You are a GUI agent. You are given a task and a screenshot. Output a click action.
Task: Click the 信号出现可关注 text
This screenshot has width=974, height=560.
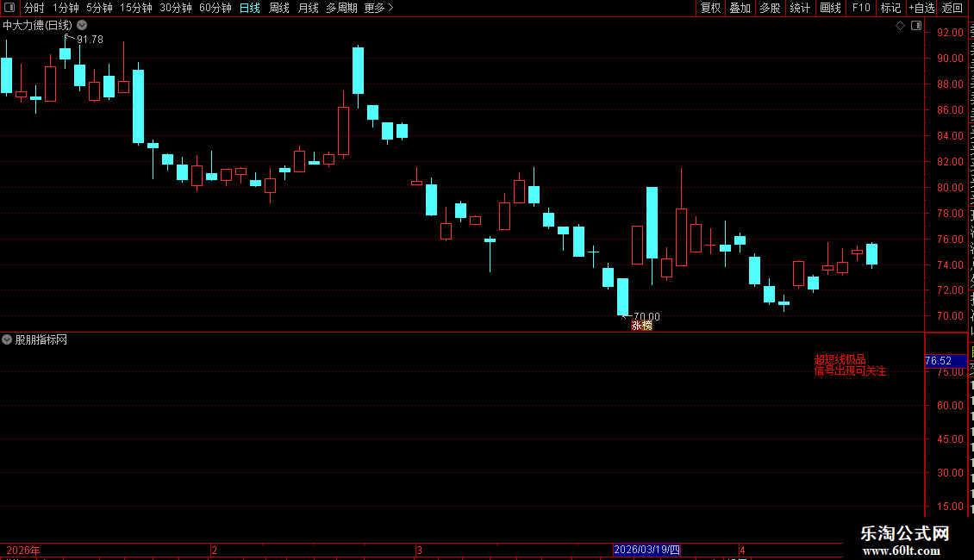[x=851, y=370]
